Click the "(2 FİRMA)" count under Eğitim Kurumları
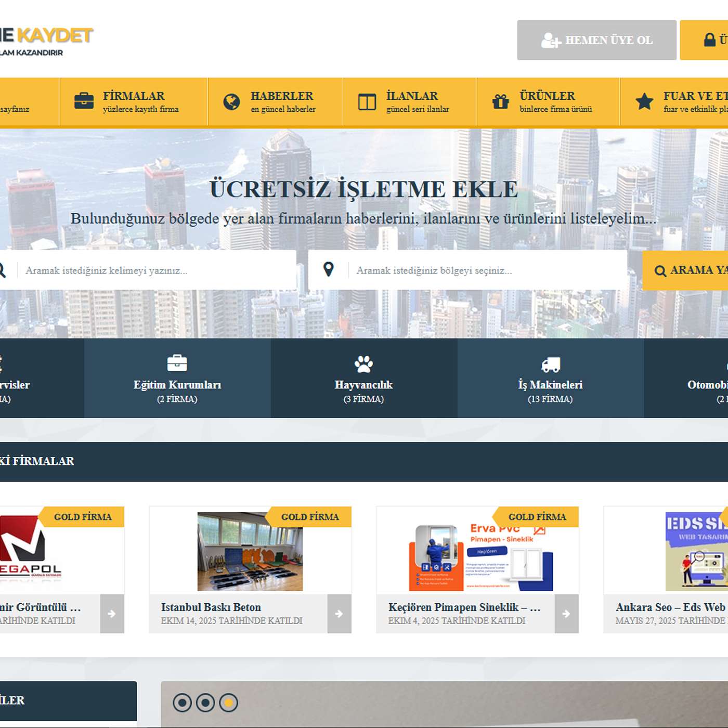This screenshot has width=728, height=728. point(177,399)
